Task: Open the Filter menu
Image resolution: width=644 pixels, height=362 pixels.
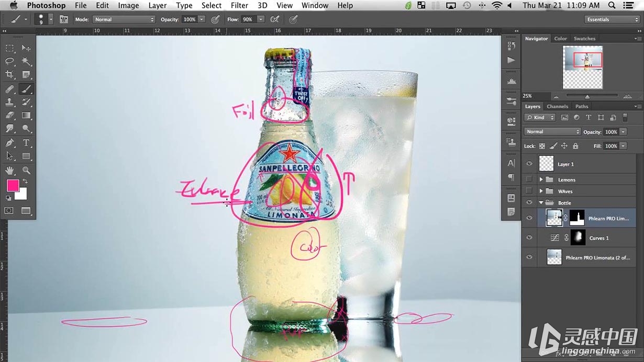Action: (239, 5)
